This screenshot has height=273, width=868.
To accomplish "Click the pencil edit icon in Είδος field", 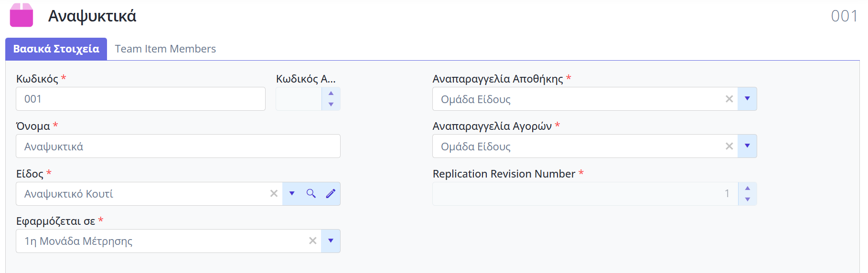I will tap(331, 194).
